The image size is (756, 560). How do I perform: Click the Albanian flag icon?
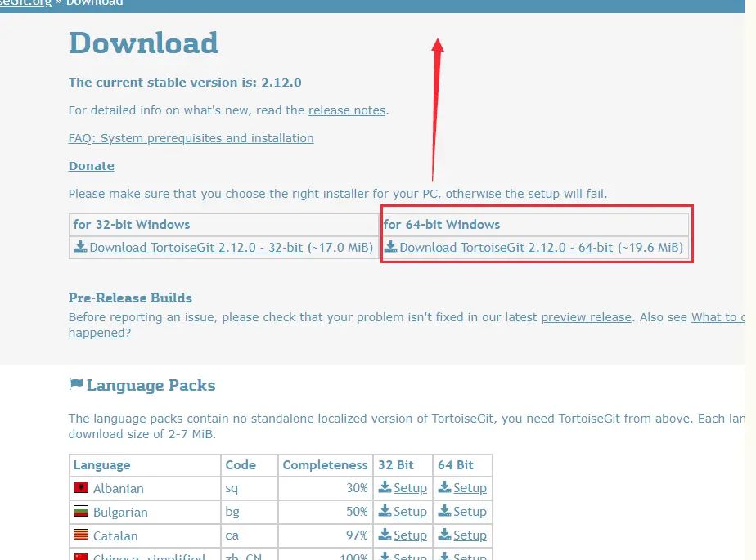(80, 488)
